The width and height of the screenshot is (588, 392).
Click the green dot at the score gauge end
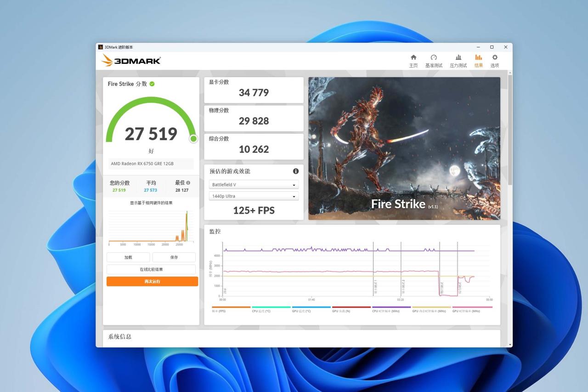click(193, 138)
